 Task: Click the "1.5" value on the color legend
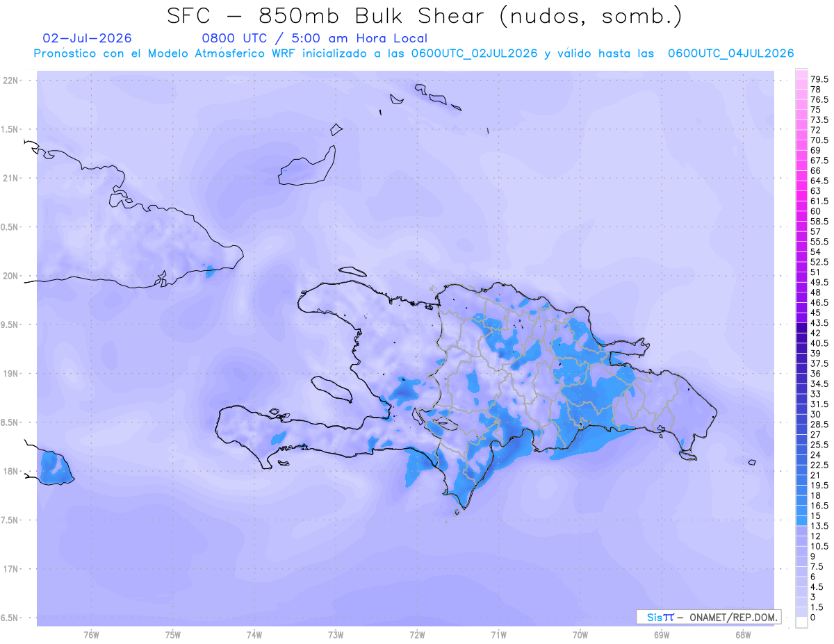(x=818, y=607)
